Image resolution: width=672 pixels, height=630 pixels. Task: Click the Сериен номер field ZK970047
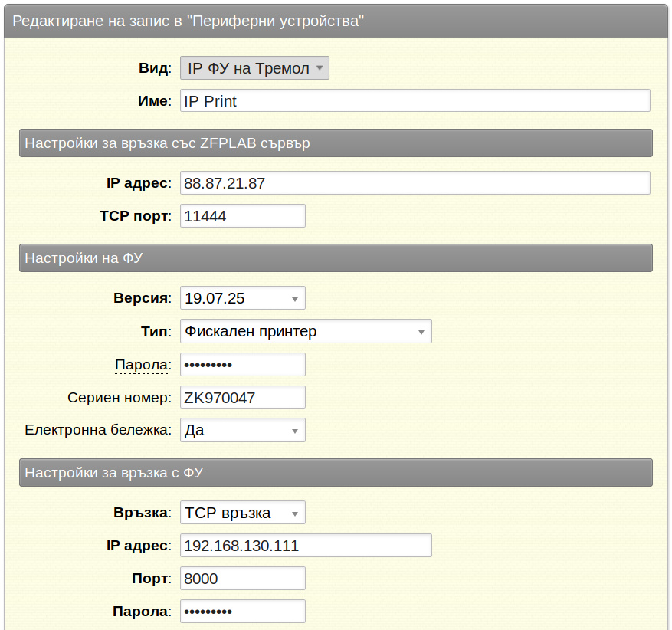243,397
